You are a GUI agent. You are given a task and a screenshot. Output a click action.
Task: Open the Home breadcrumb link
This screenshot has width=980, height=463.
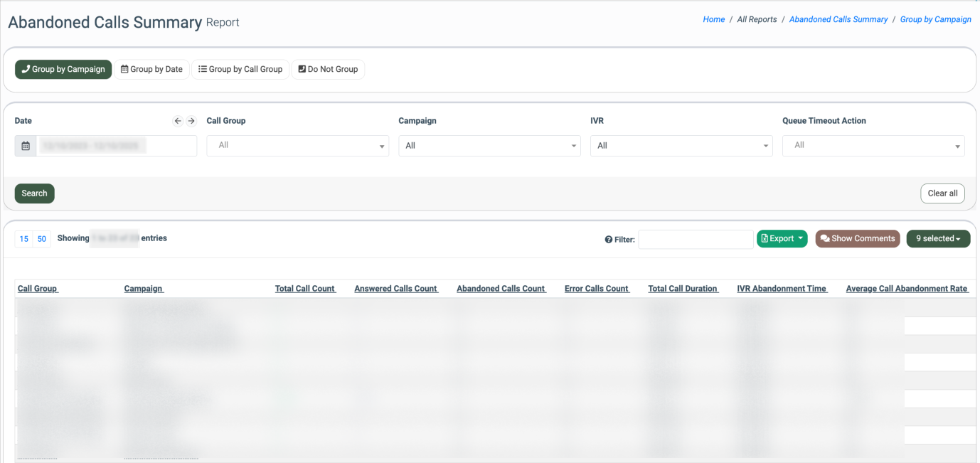(713, 20)
